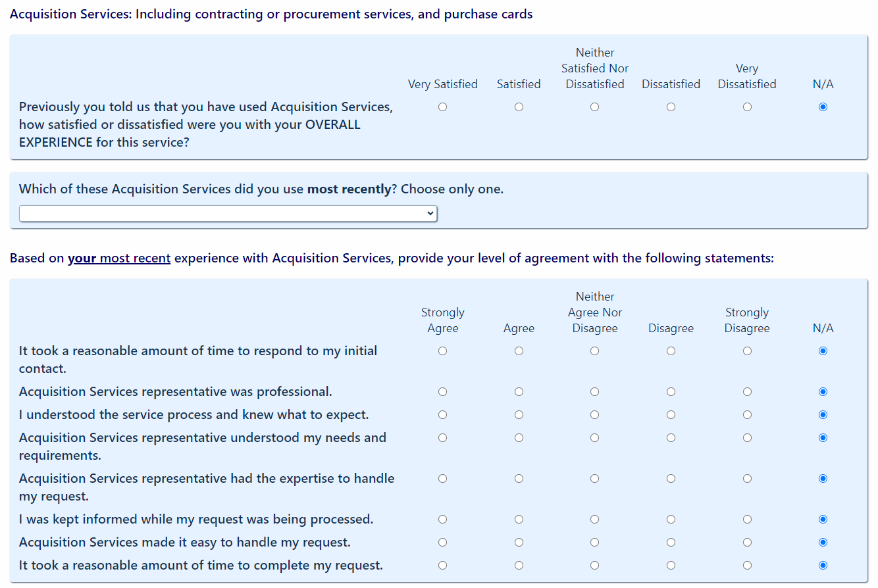
Task: Select N/A for representative was professional
Action: click(823, 392)
